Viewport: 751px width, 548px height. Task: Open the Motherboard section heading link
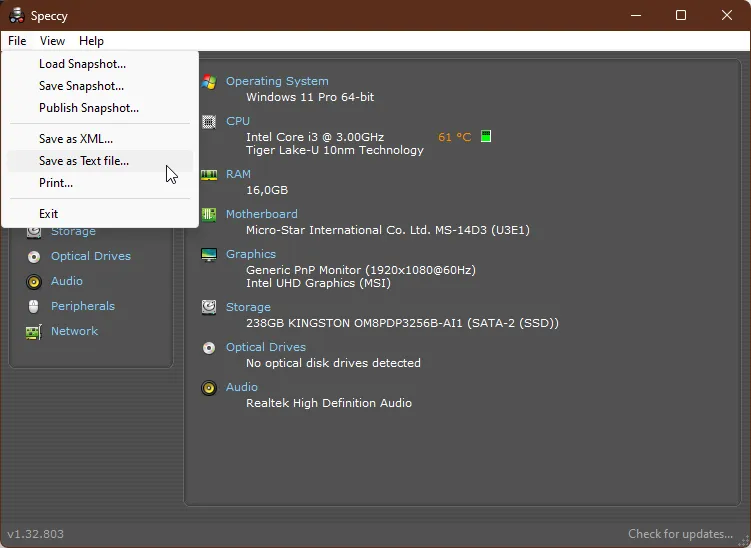coord(261,214)
